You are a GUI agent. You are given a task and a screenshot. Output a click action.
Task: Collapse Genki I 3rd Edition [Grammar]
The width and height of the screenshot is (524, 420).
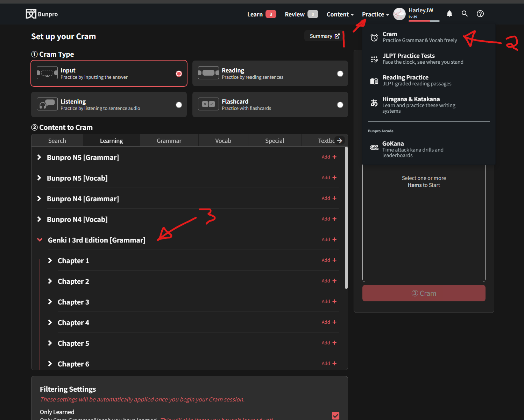click(x=40, y=240)
